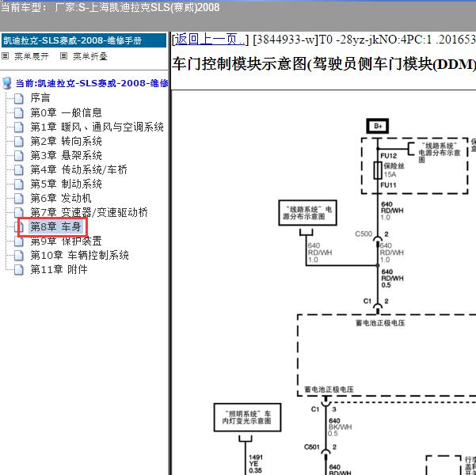Click the FU12 fuse label
This screenshot has width=476, height=475.
pyautogui.click(x=389, y=156)
